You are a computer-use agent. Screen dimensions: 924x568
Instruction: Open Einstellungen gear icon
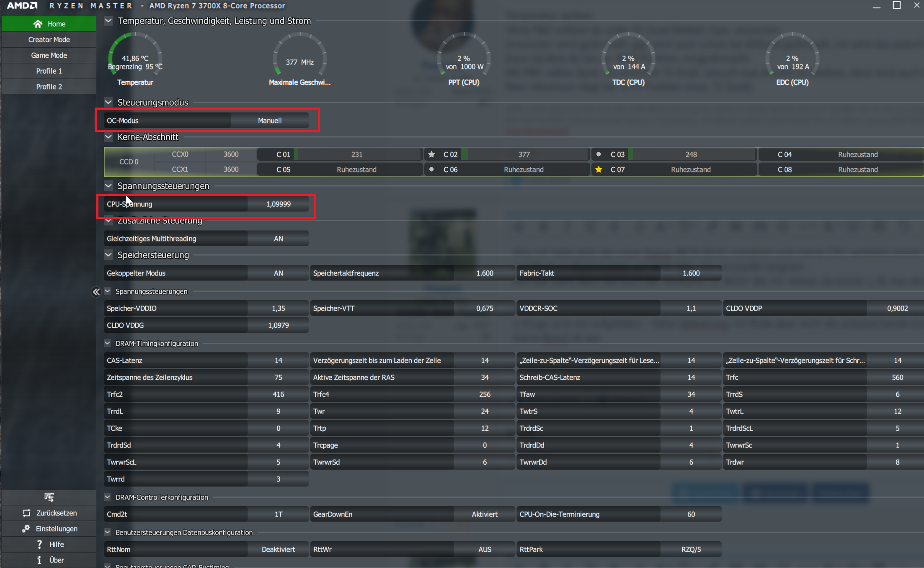coord(26,529)
